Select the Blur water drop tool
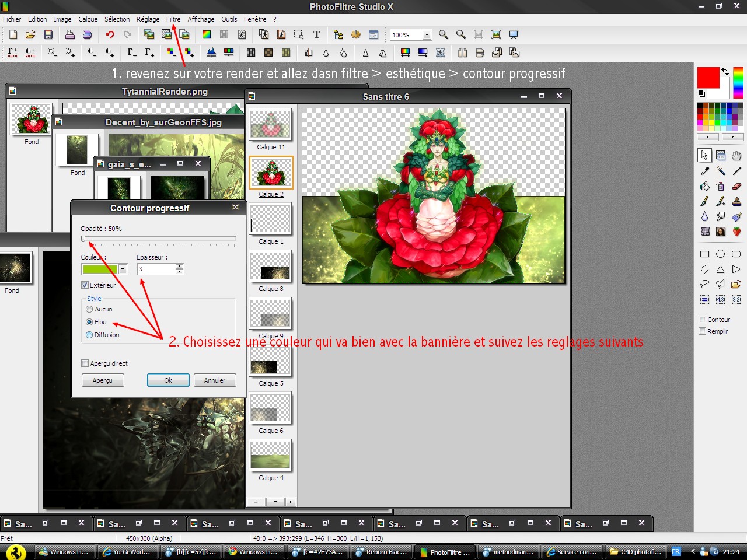The image size is (747, 560). [704, 216]
